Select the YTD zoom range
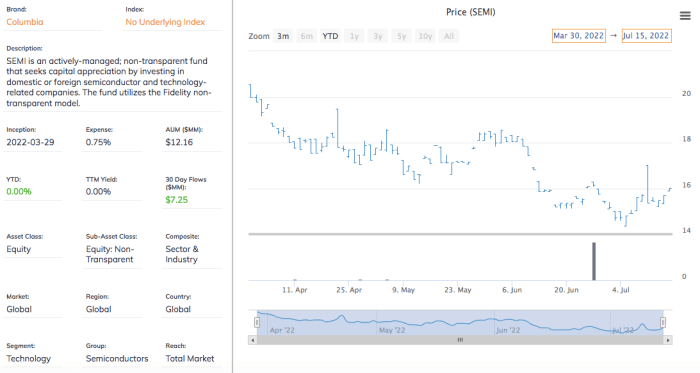 click(x=330, y=36)
